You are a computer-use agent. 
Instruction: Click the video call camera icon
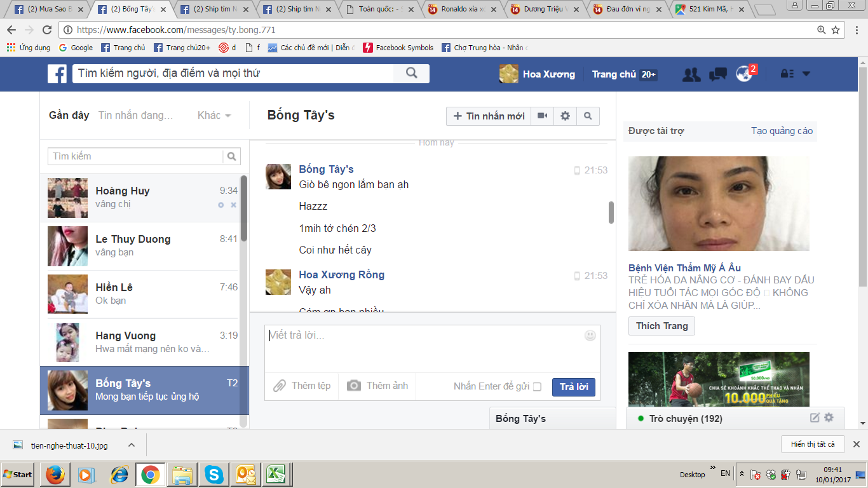pos(542,116)
